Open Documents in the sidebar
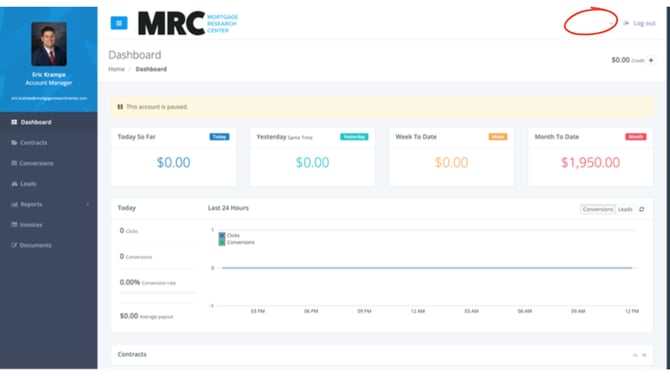 click(49, 245)
